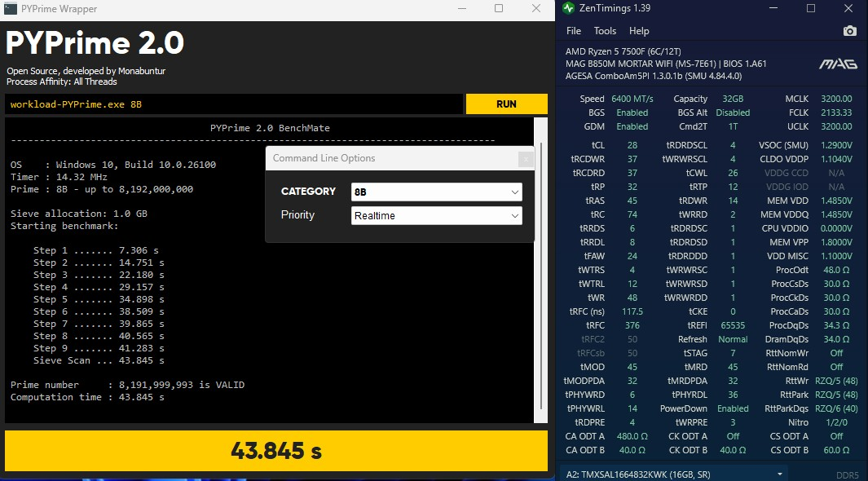Close the Command Line Options dialog
The image size is (868, 481).
click(526, 160)
